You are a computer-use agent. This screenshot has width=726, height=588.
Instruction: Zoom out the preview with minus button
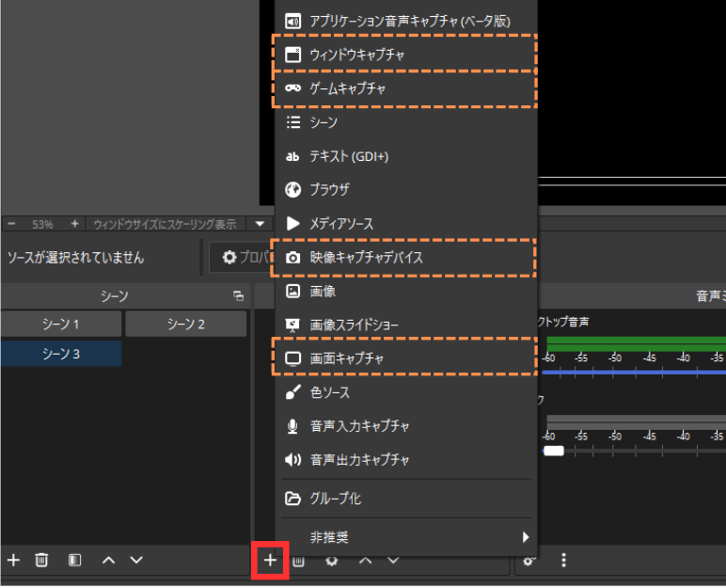pos(12,224)
